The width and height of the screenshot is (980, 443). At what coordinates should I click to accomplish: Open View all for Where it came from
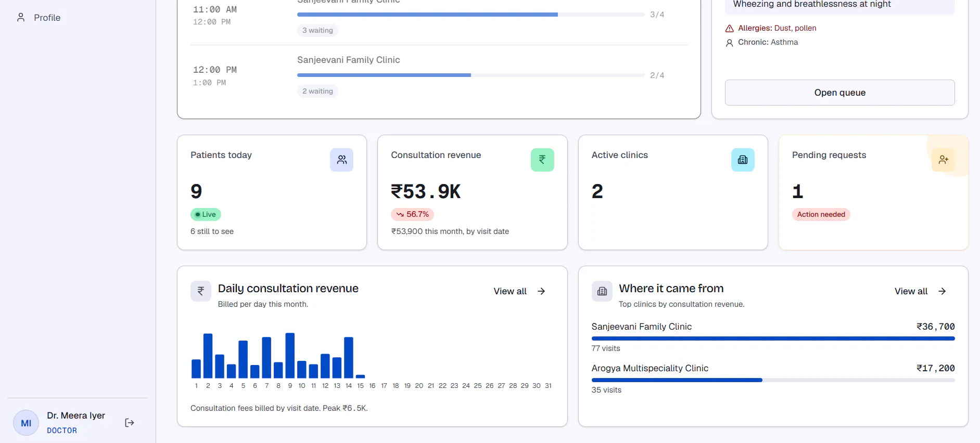920,291
